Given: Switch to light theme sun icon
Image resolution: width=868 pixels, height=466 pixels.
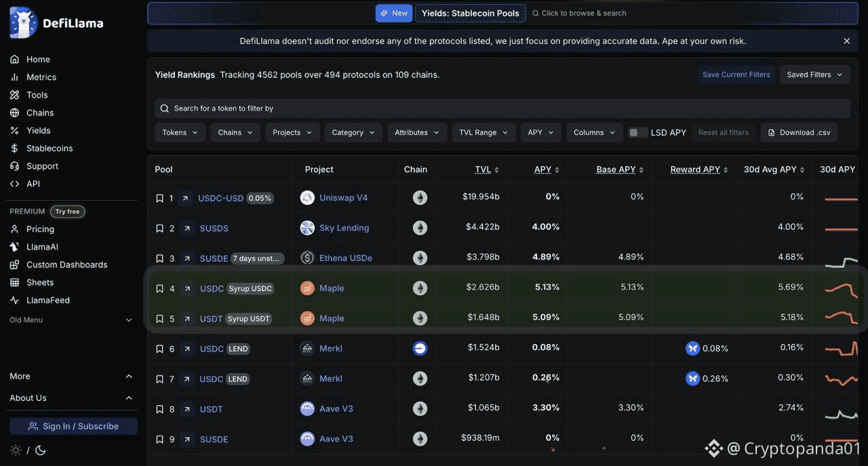Looking at the screenshot, I should tap(16, 450).
